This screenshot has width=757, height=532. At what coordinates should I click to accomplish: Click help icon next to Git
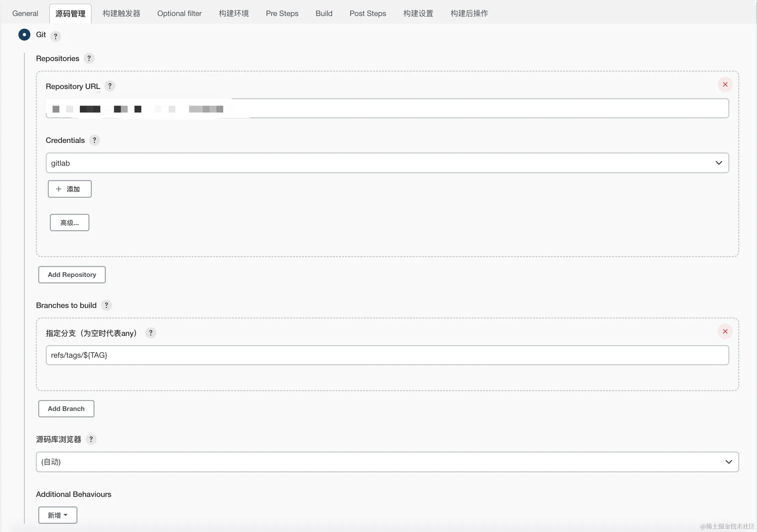55,36
